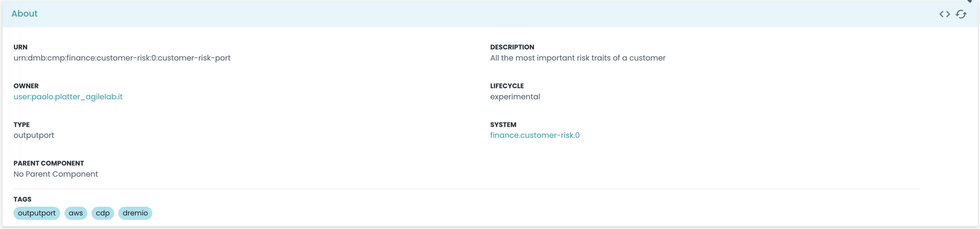Click the About card heading
Viewport: 980px width, 229px height.
coord(24,14)
